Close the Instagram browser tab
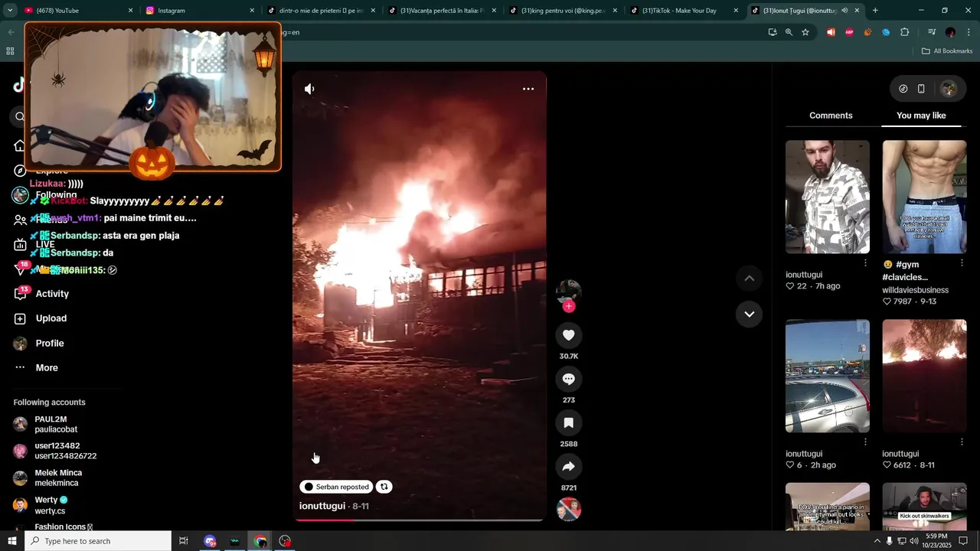980x551 pixels. pos(252,11)
